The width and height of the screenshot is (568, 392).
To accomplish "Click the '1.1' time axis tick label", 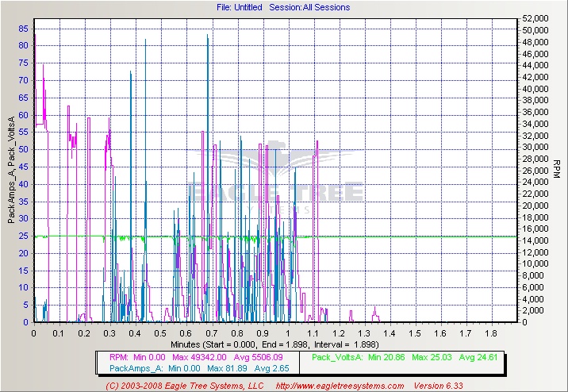I will click(313, 333).
